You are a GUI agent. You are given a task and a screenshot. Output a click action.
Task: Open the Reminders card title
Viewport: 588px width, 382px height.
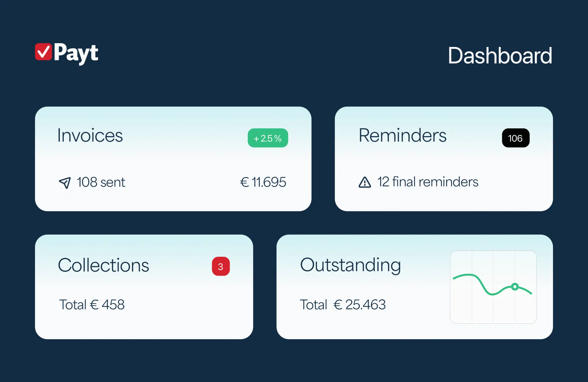pyautogui.click(x=403, y=135)
